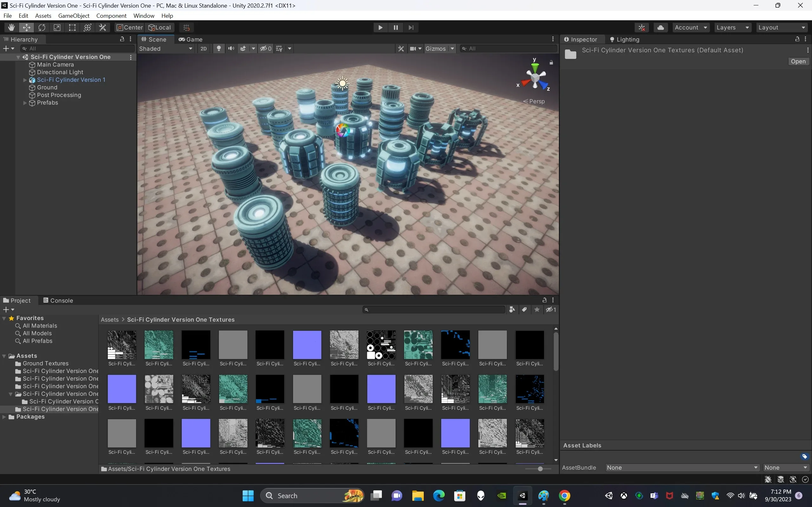The image size is (812, 507).
Task: Toggle scene lighting in the Scene view
Action: point(219,48)
